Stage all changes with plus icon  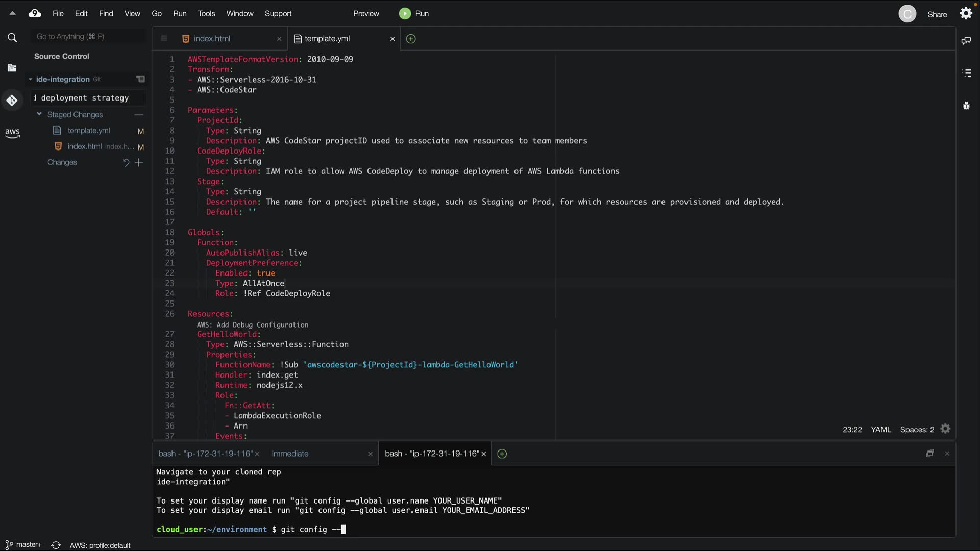pyautogui.click(x=139, y=162)
